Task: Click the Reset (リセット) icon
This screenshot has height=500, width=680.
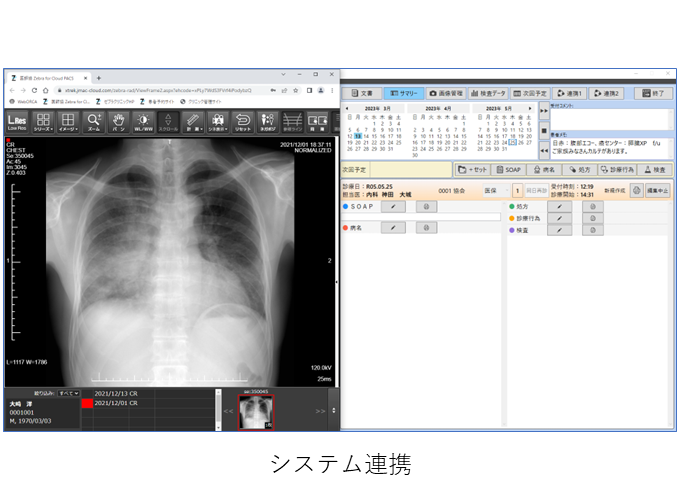Action: (242, 122)
